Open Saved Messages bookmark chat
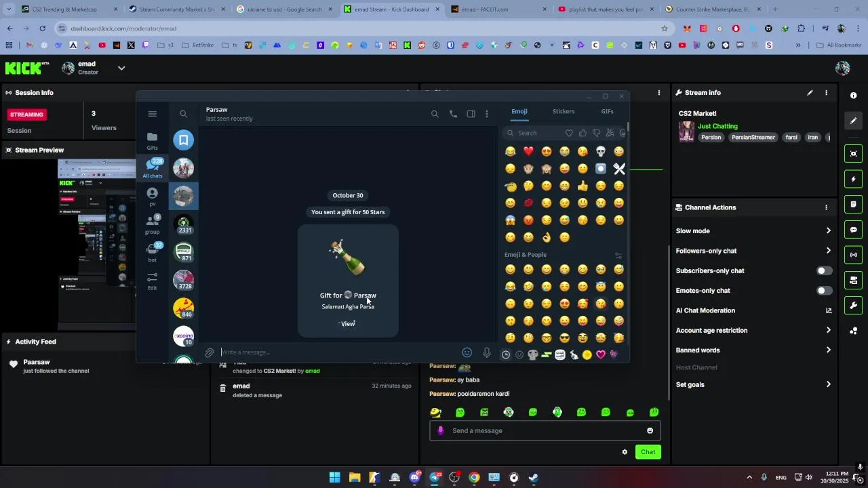Viewport: 868px width, 488px height. (x=183, y=140)
